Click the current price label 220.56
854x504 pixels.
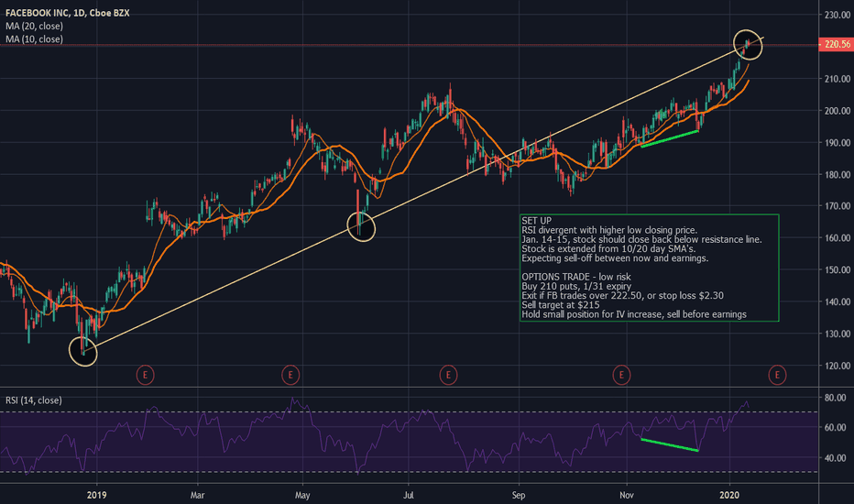pyautogui.click(x=836, y=44)
